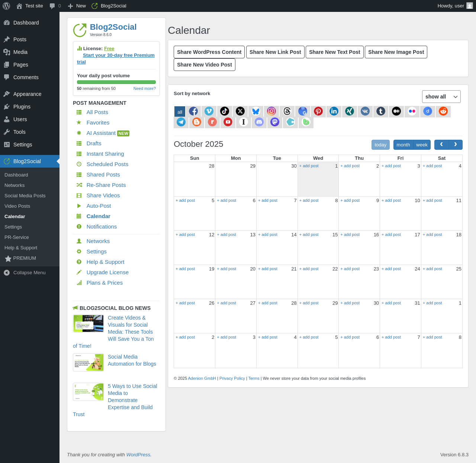Open blog news thumbnail 'Create Videos & Visuals'

pos(89,323)
